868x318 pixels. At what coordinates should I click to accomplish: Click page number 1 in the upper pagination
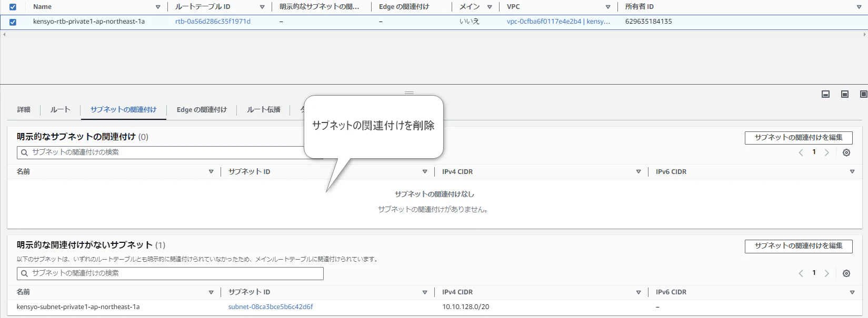[814, 152]
